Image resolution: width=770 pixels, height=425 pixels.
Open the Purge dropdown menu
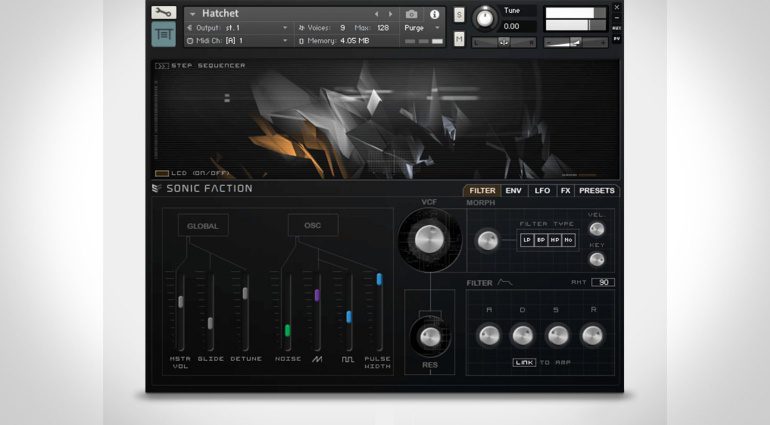(x=418, y=28)
